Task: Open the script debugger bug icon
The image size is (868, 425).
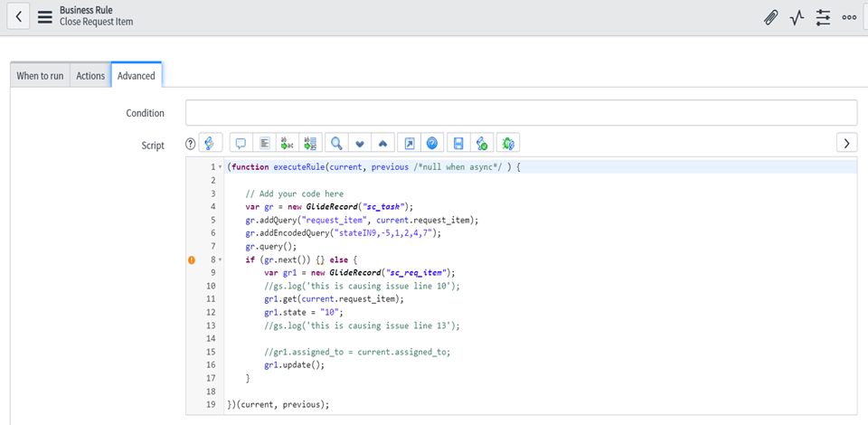Action: (508, 144)
